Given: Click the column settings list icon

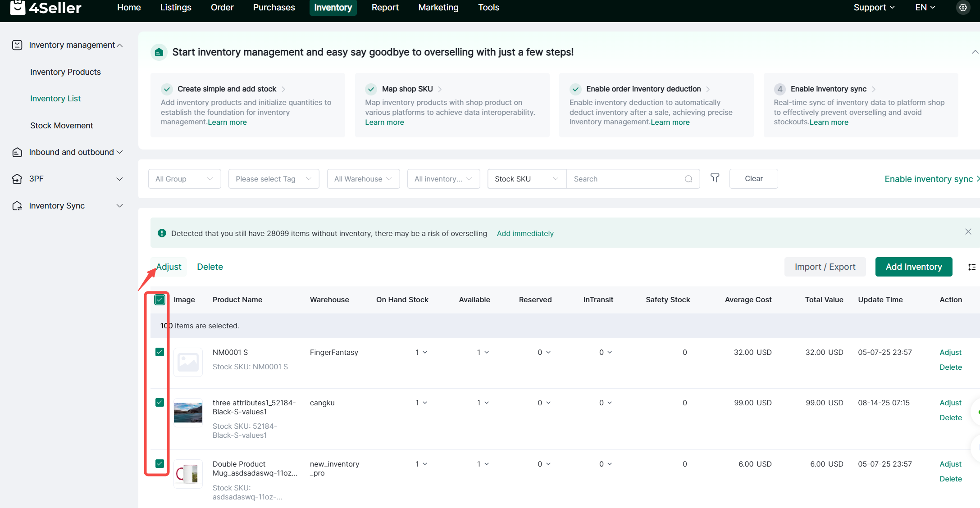Looking at the screenshot, I should (x=971, y=267).
